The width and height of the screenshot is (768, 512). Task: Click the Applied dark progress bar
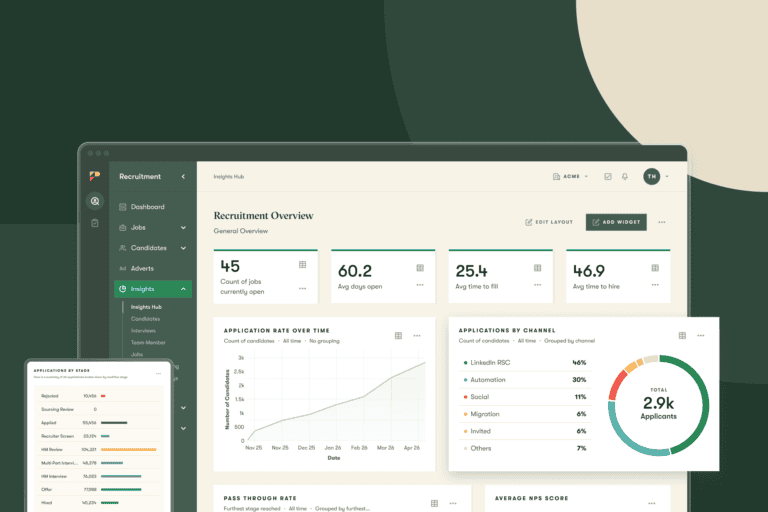(114, 423)
